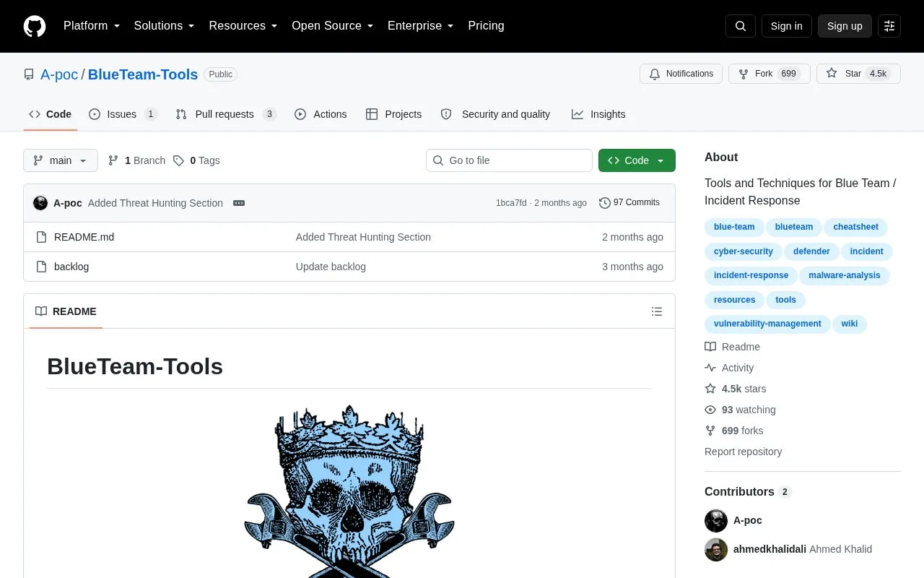Viewport: 924px width, 578px height.
Task: Expand the Resources menu
Action: [243, 26]
